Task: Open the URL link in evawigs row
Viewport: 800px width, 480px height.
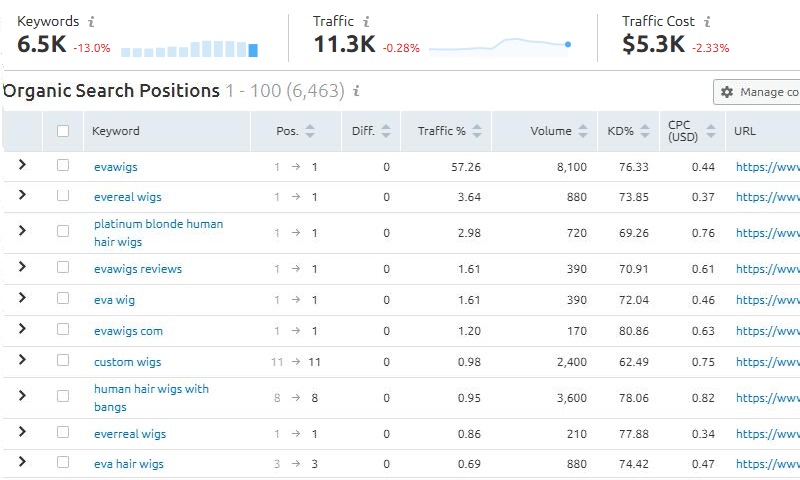Action: point(768,167)
